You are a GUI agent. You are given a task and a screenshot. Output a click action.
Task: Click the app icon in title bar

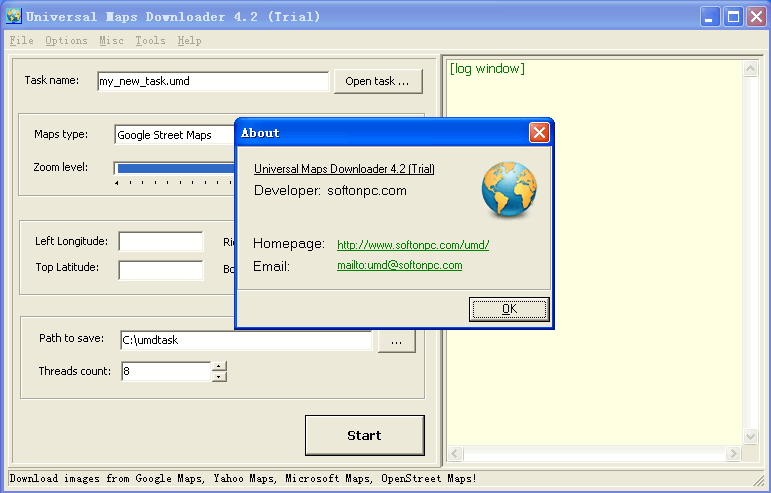click(14, 17)
